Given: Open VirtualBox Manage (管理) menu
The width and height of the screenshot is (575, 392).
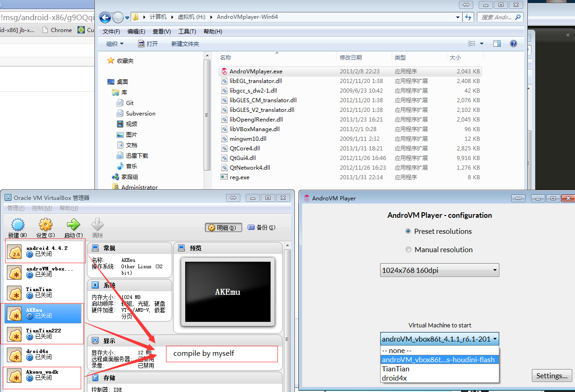Looking at the screenshot, I should coord(16,208).
